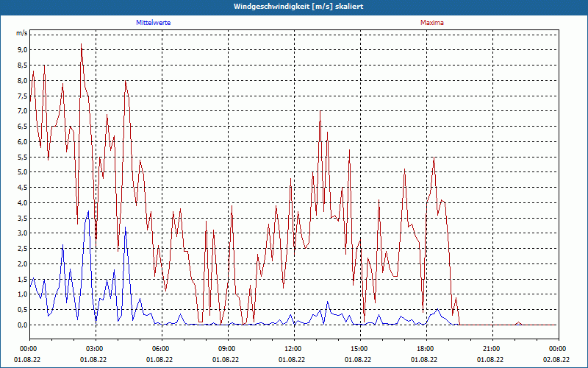Click the 9,0 y-axis label
This screenshot has height=368, width=588.
pos(22,50)
